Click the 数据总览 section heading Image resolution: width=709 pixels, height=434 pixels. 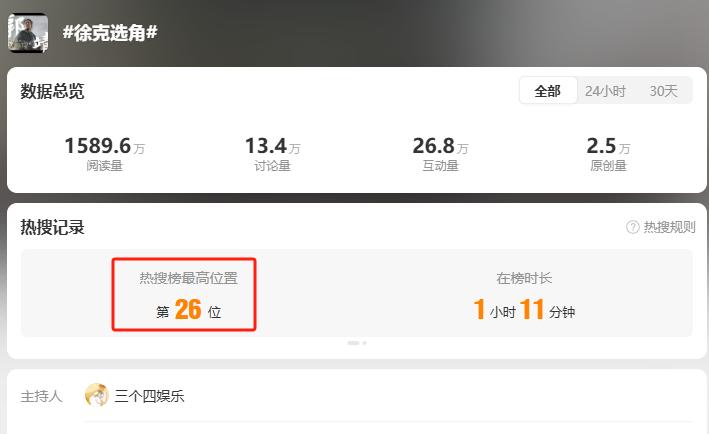click(52, 91)
